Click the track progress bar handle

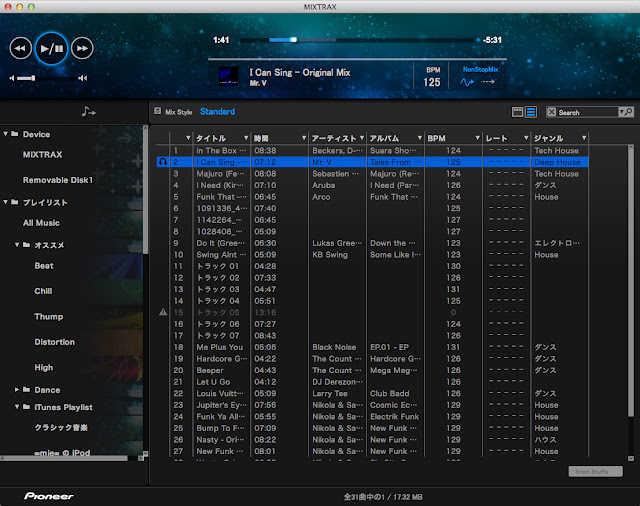293,40
